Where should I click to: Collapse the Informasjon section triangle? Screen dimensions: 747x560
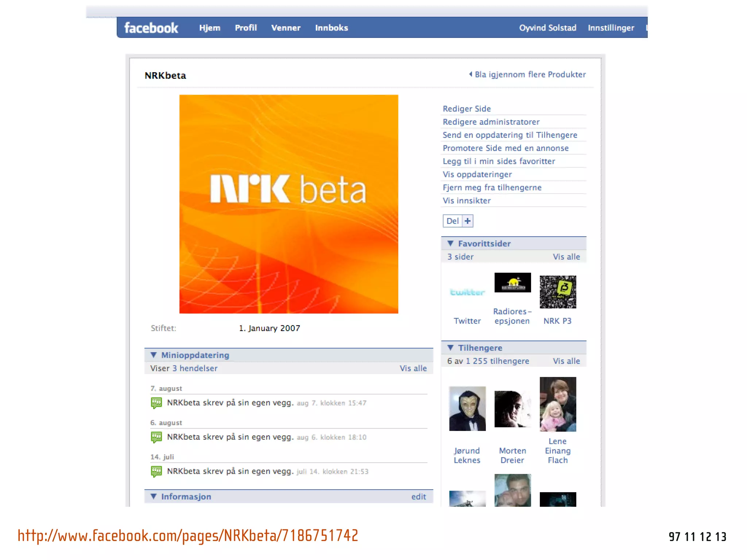(154, 496)
